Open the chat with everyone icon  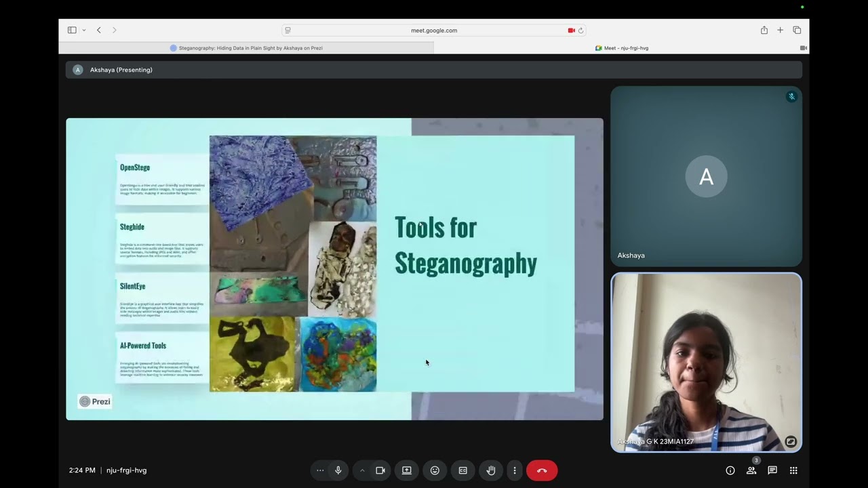click(772, 470)
